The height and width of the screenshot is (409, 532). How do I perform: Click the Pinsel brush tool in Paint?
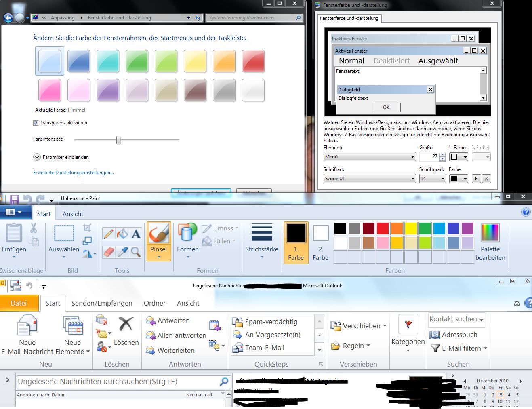pos(159,241)
